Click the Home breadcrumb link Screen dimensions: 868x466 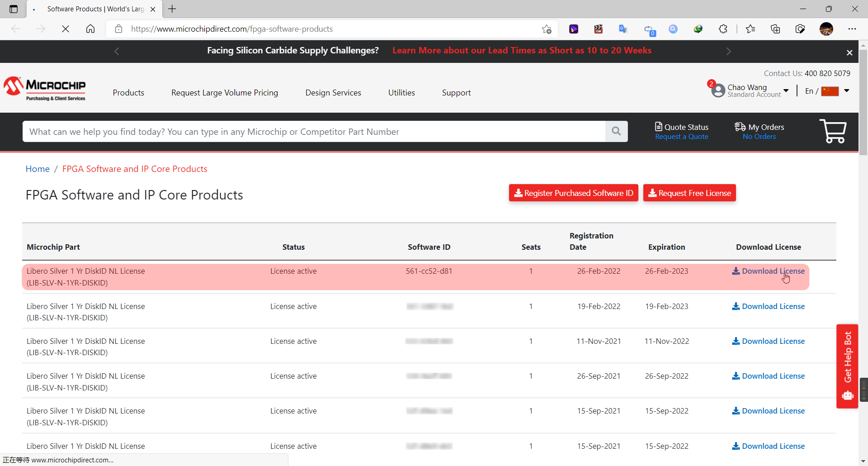pyautogui.click(x=38, y=169)
